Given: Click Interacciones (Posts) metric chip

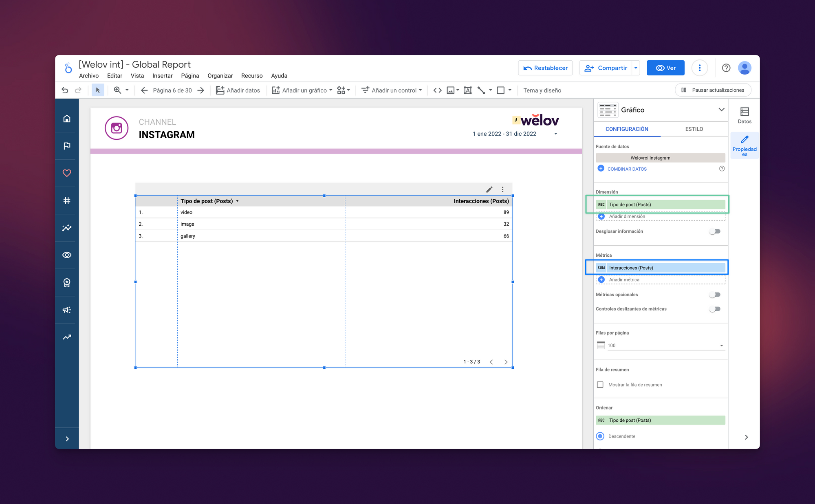Looking at the screenshot, I should 661,268.
